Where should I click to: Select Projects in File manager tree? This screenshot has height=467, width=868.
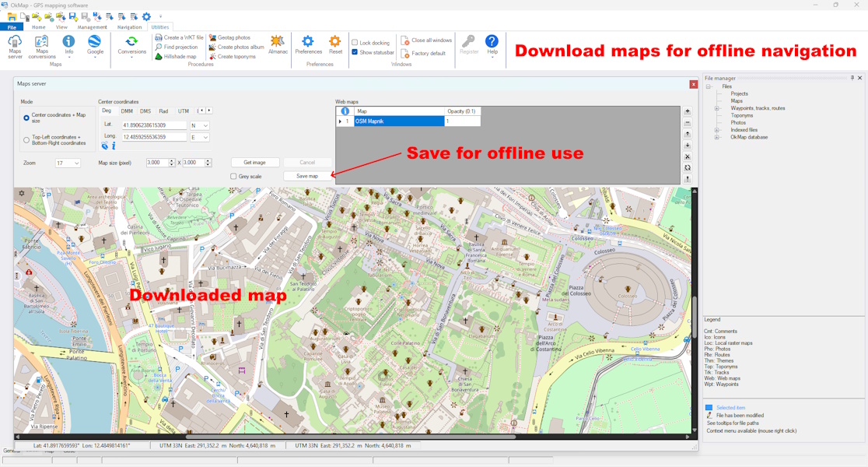click(x=739, y=93)
